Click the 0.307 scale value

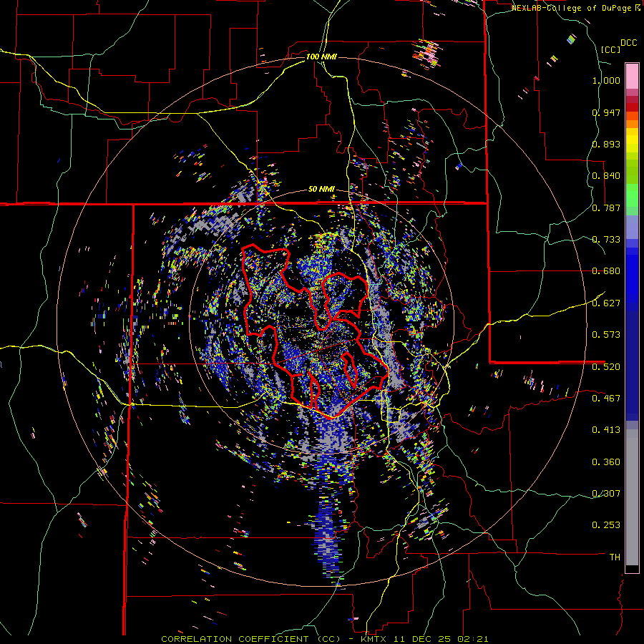pos(606,493)
